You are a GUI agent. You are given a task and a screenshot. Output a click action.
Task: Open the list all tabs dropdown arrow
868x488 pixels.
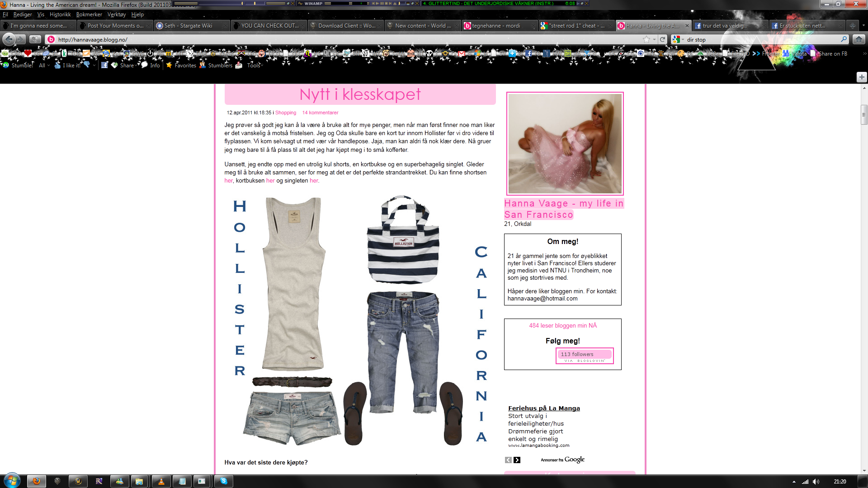tap(863, 26)
